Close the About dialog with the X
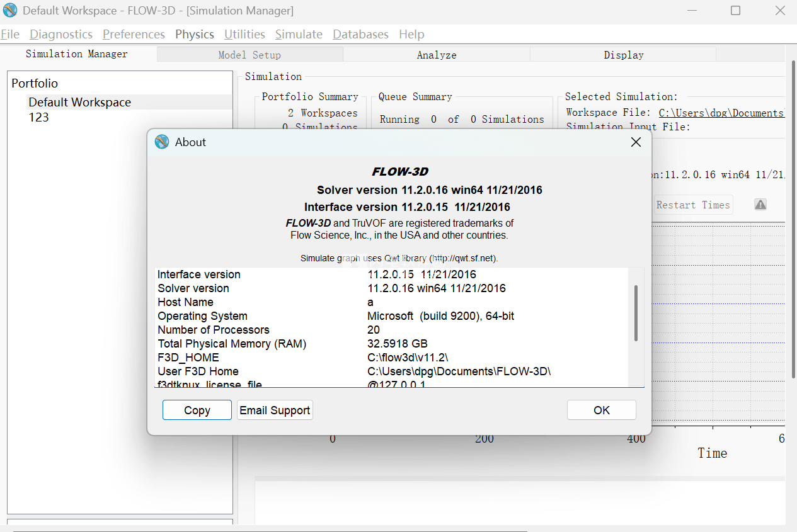 [636, 142]
